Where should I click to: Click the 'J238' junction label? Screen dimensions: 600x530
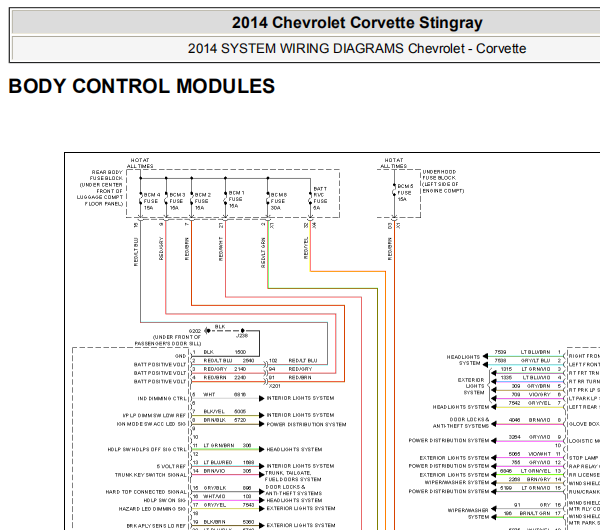pyautogui.click(x=242, y=336)
